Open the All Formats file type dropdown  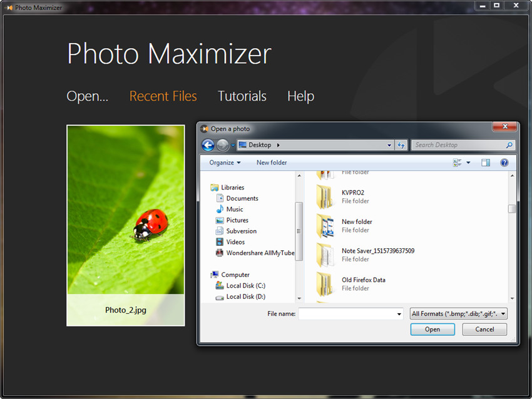(458, 314)
